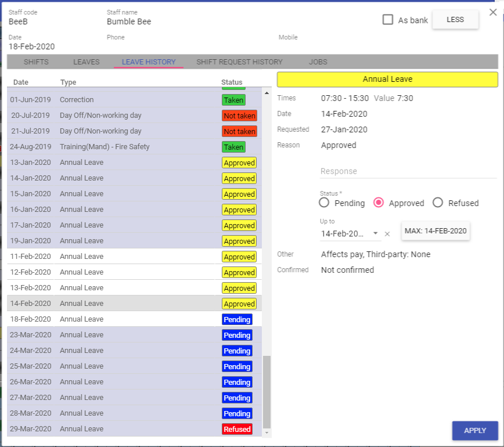Open the Jobs tab
This screenshot has height=447, width=504.
click(318, 62)
